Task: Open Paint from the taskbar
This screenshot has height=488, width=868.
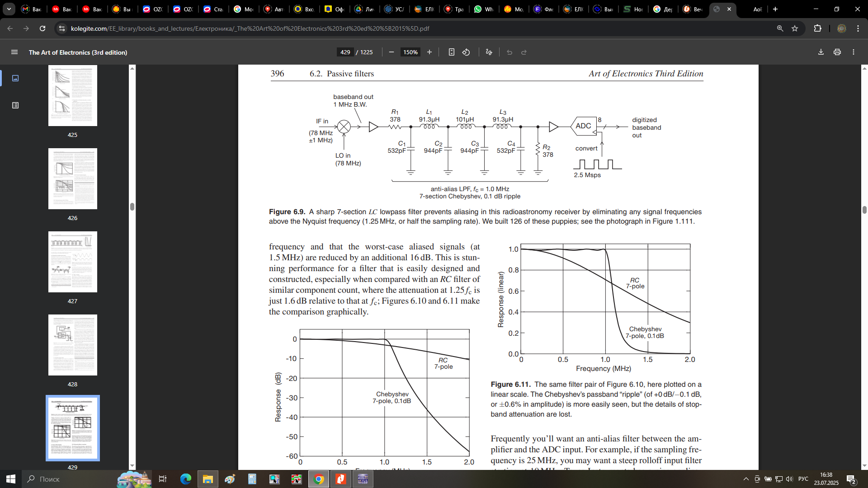Action: [230, 479]
